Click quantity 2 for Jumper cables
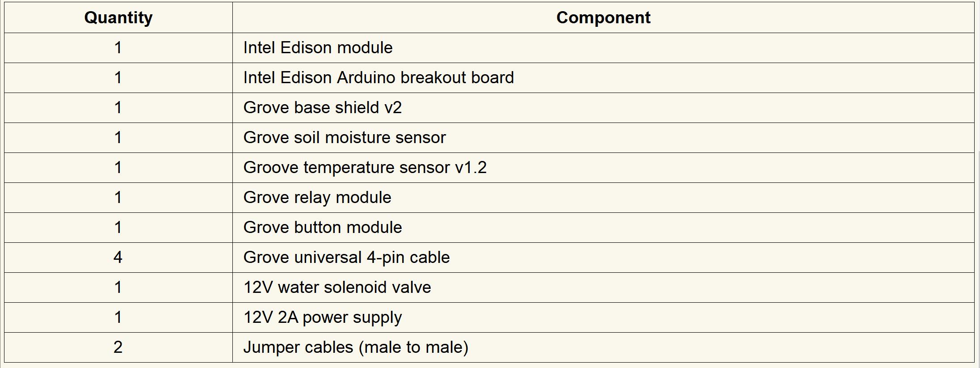Image resolution: width=980 pixels, height=368 pixels. pyautogui.click(x=118, y=347)
